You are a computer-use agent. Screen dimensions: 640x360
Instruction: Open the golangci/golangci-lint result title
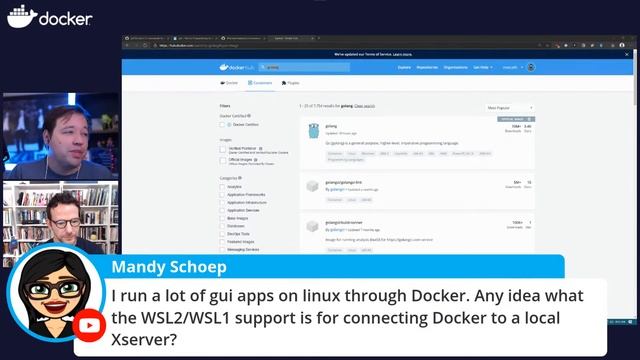[343, 182]
